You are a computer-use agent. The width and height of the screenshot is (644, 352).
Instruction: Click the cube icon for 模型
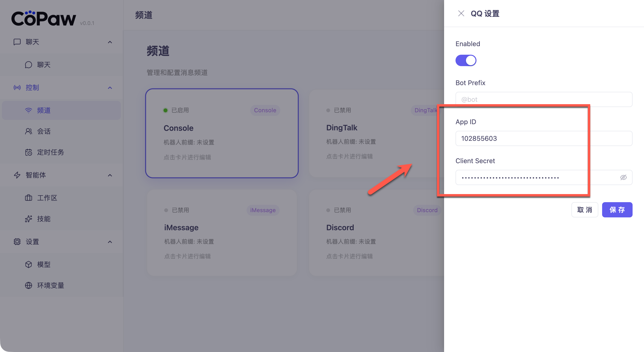tap(29, 264)
